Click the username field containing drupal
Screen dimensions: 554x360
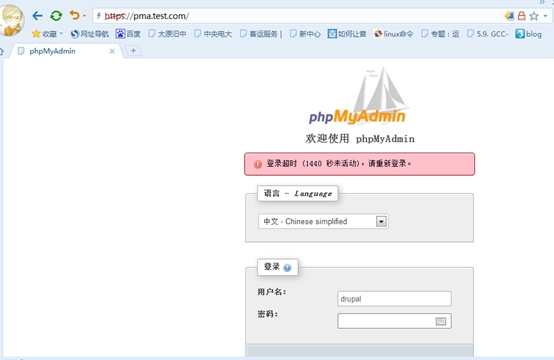pos(394,299)
